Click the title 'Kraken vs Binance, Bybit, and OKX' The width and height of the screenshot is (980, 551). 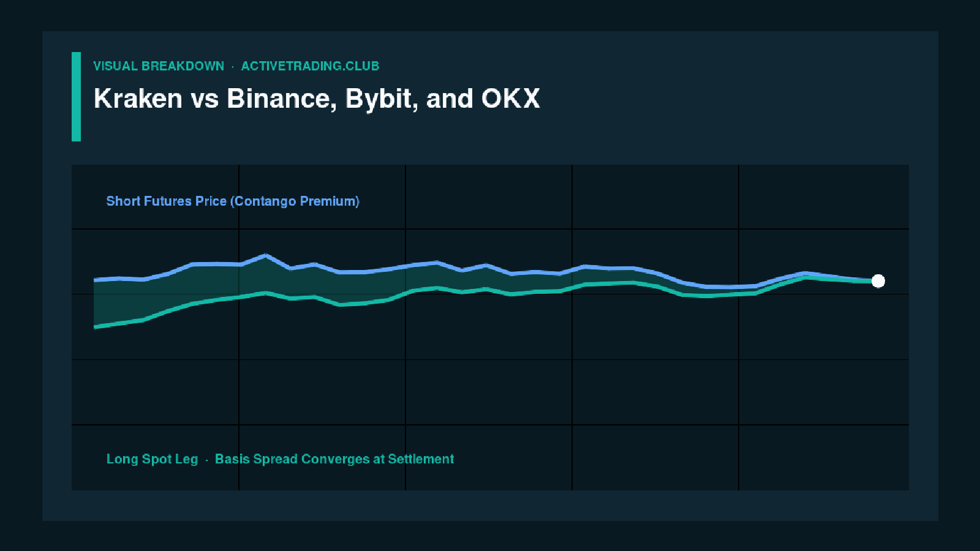click(317, 99)
